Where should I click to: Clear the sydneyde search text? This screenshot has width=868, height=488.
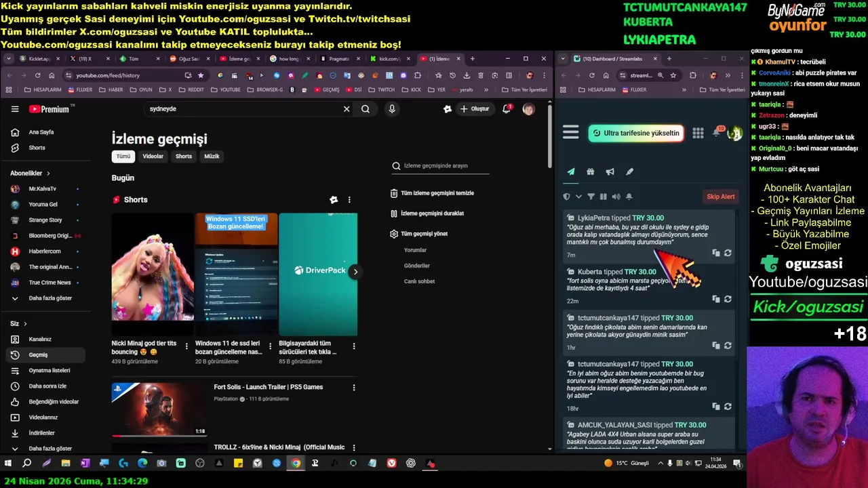[x=347, y=108]
